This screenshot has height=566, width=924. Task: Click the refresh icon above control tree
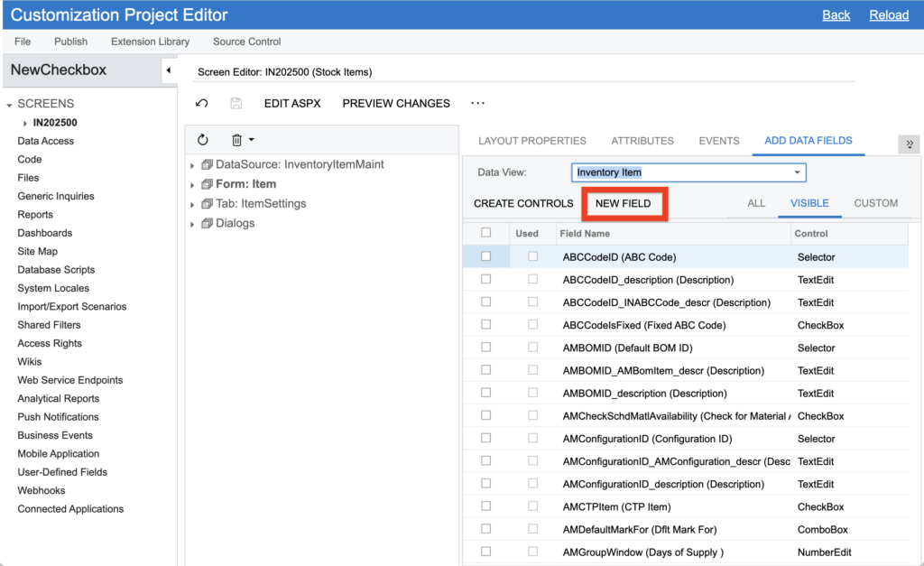coord(203,140)
